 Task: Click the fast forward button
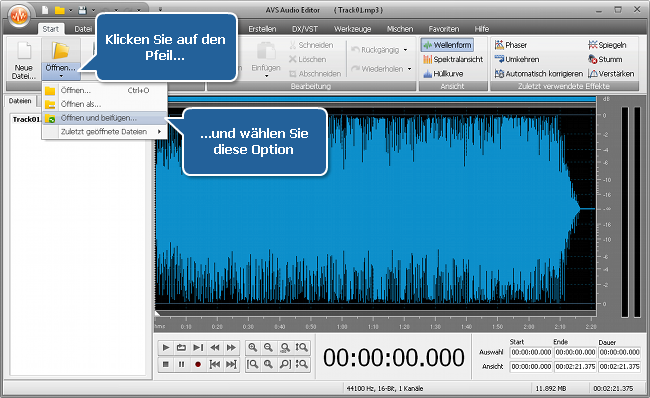pos(231,347)
